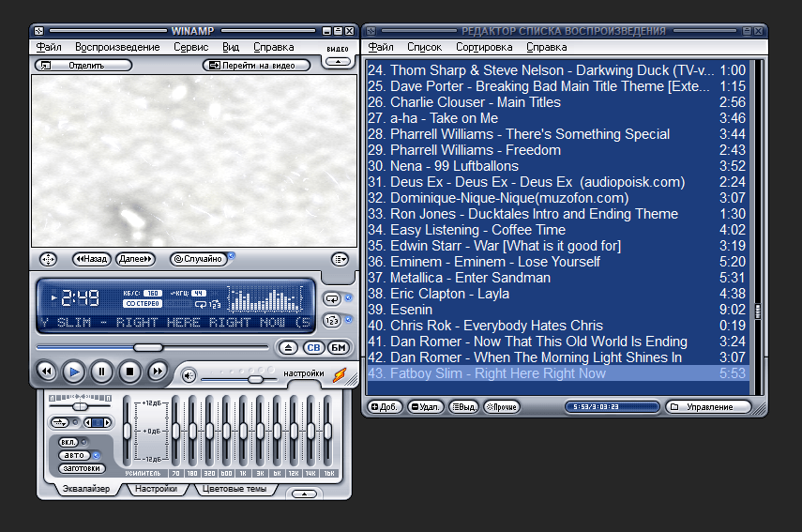
Task: Select track 43. Fatboy Slim - Right Here Right Now
Action: coord(556,373)
